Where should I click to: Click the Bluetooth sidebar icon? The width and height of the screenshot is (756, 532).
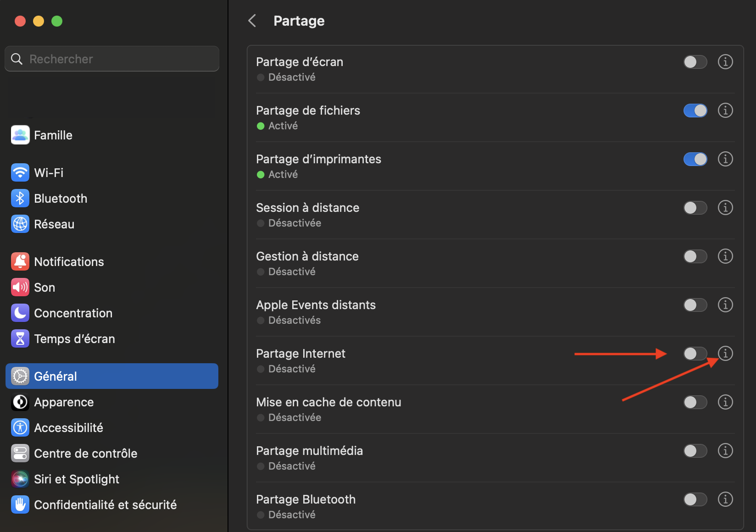tap(20, 199)
